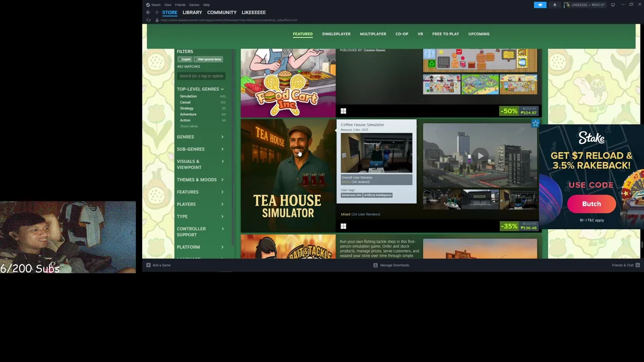Expand the Sub-Genres filter section
Screen dimensions: 644x362
point(200,149)
